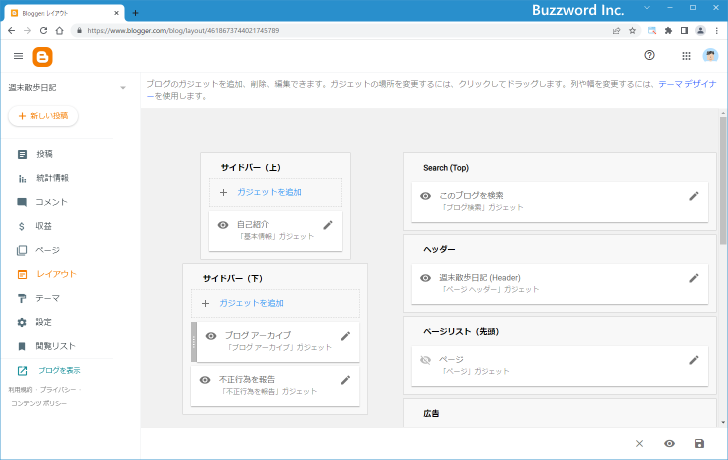Save the layout with the floppy icon

pyautogui.click(x=699, y=444)
